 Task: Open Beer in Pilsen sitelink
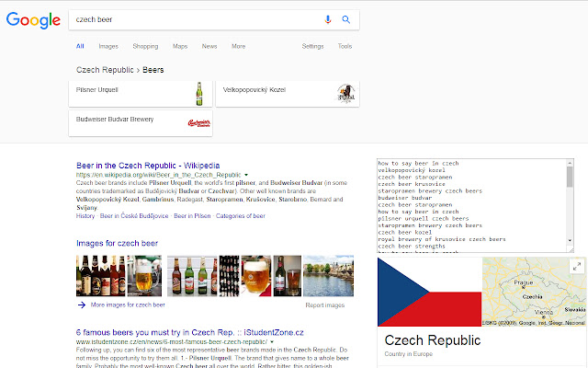(x=192, y=216)
